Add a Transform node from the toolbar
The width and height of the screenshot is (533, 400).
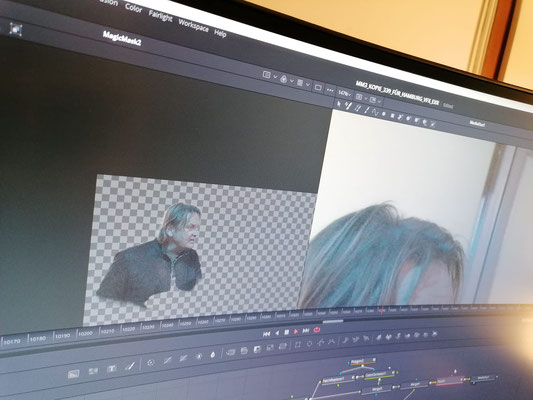click(x=282, y=346)
